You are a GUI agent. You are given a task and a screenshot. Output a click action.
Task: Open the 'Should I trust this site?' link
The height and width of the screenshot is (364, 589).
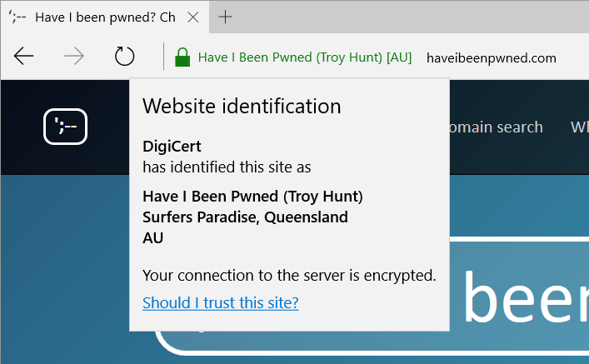pos(221,302)
